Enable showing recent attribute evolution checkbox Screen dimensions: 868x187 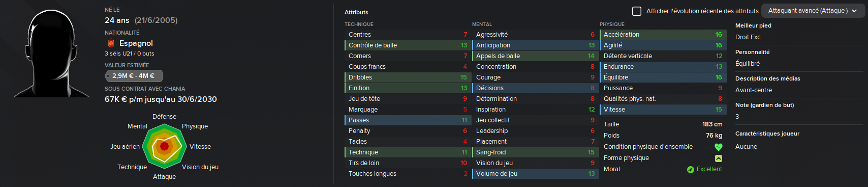[x=636, y=11]
